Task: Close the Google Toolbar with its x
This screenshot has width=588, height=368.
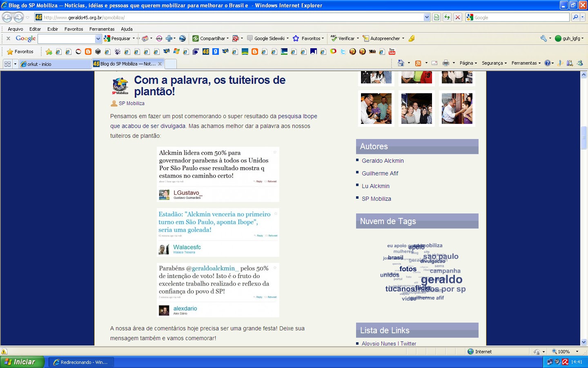Action: click(8, 38)
